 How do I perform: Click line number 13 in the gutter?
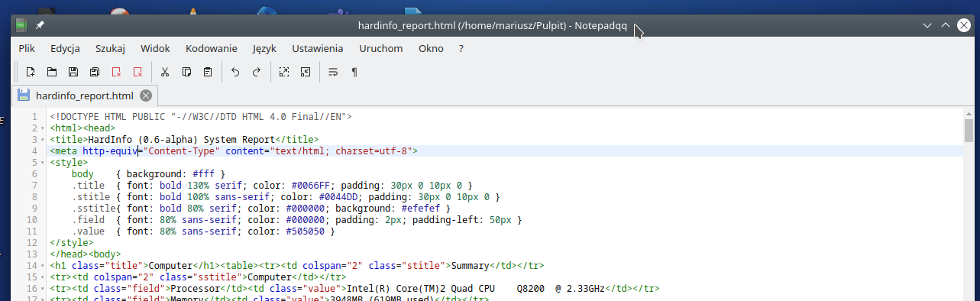[32, 254]
